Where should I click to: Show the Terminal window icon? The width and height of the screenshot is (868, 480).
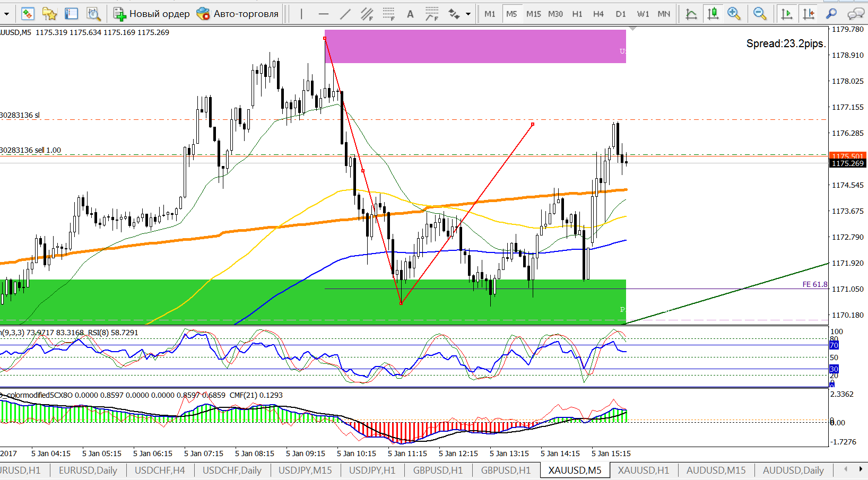71,14
